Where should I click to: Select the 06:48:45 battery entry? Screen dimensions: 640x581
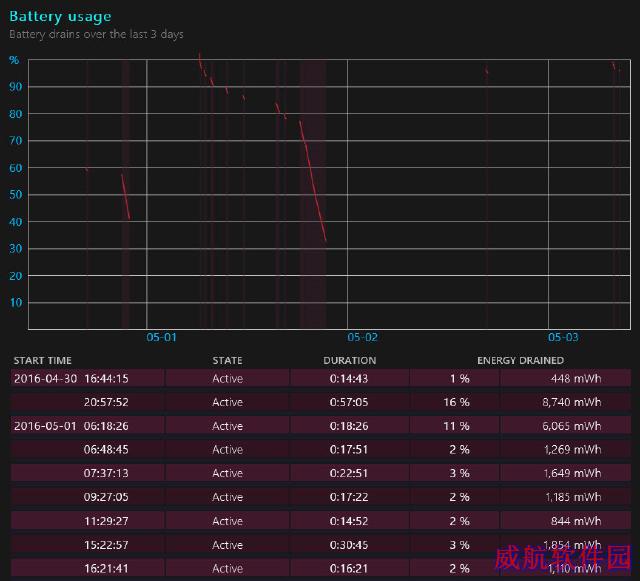(321, 450)
